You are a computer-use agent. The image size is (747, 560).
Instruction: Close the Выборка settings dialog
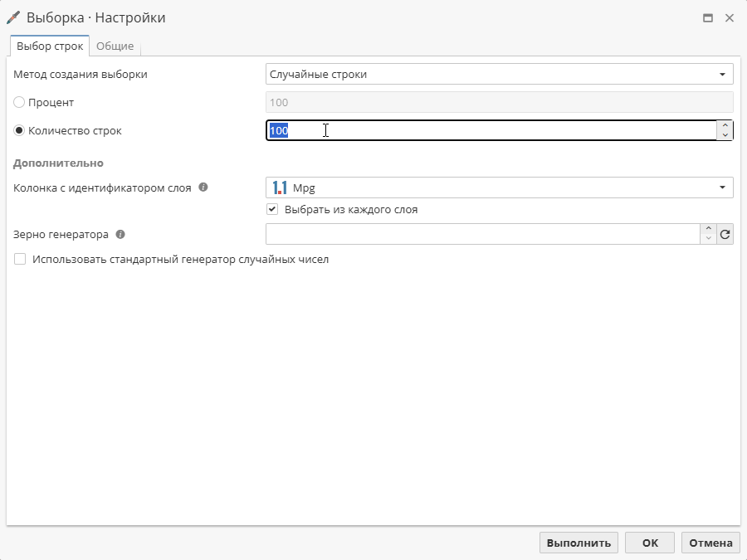coord(730,18)
